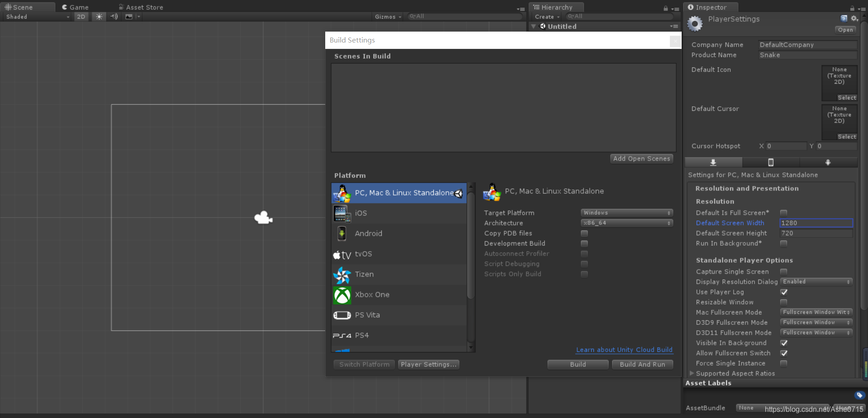Toggle Default Is Full Screen checkbox
Screen dimensions: 868x418
tap(784, 213)
